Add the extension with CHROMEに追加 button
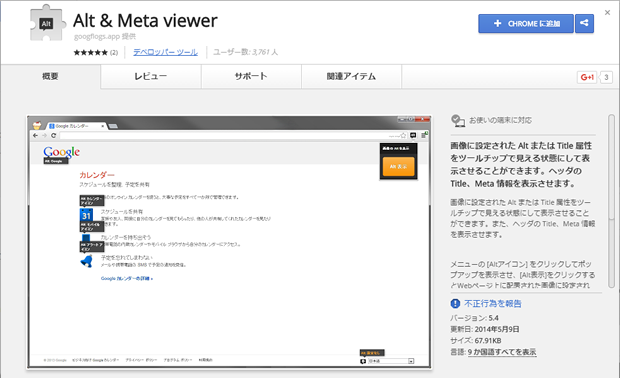This screenshot has height=378, width=620. pos(525,24)
